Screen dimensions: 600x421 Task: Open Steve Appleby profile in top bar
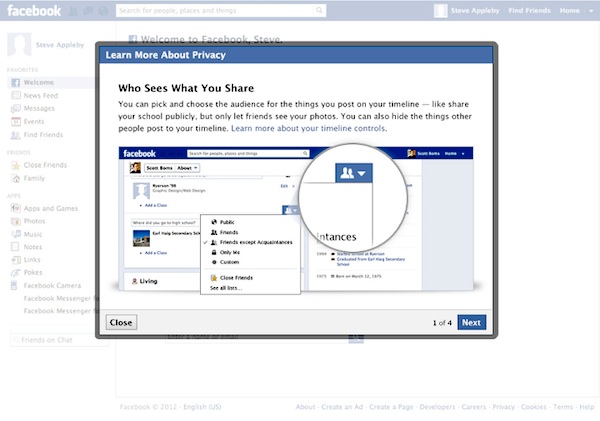(467, 11)
